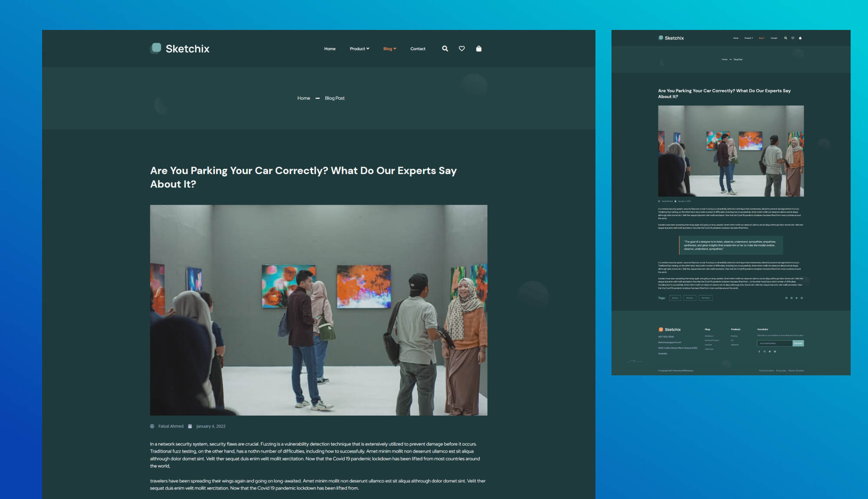The height and width of the screenshot is (499, 868).
Task: Open the Facebook share icon near the tags
Action: [x=786, y=298]
